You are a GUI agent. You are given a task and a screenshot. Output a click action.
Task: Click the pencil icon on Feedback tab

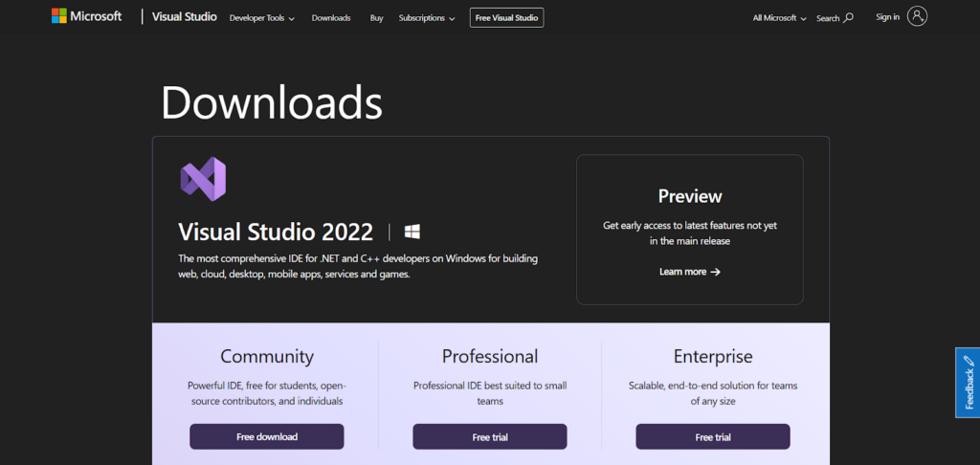pyautogui.click(x=969, y=361)
